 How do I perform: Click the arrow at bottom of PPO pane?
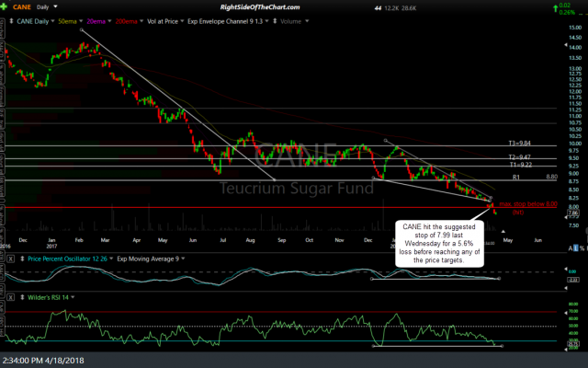pyautogui.click(x=566, y=288)
